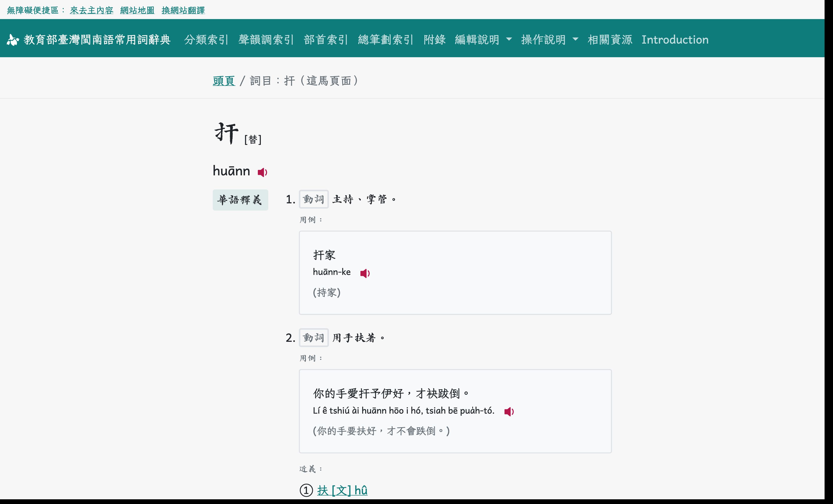The height and width of the screenshot is (504, 833).
Task: Click the audio speaker icon for 抸
Action: [x=262, y=172]
